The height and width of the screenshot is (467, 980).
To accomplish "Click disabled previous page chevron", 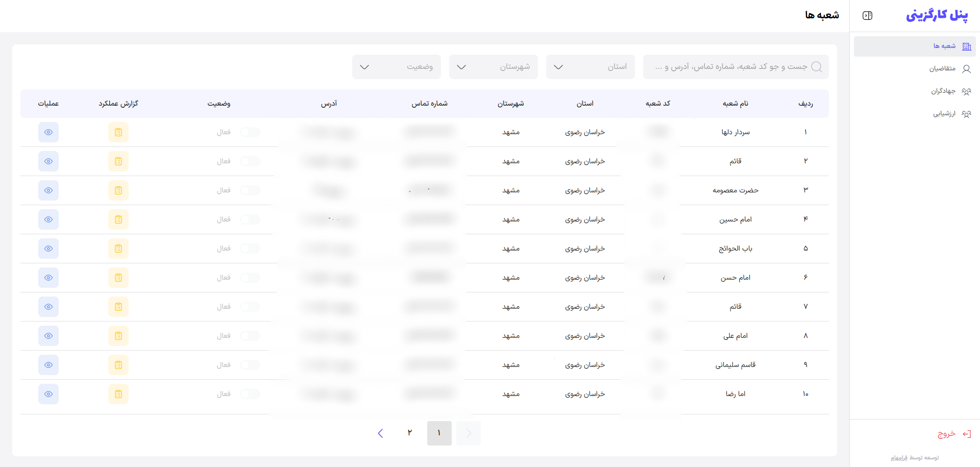I will (469, 433).
